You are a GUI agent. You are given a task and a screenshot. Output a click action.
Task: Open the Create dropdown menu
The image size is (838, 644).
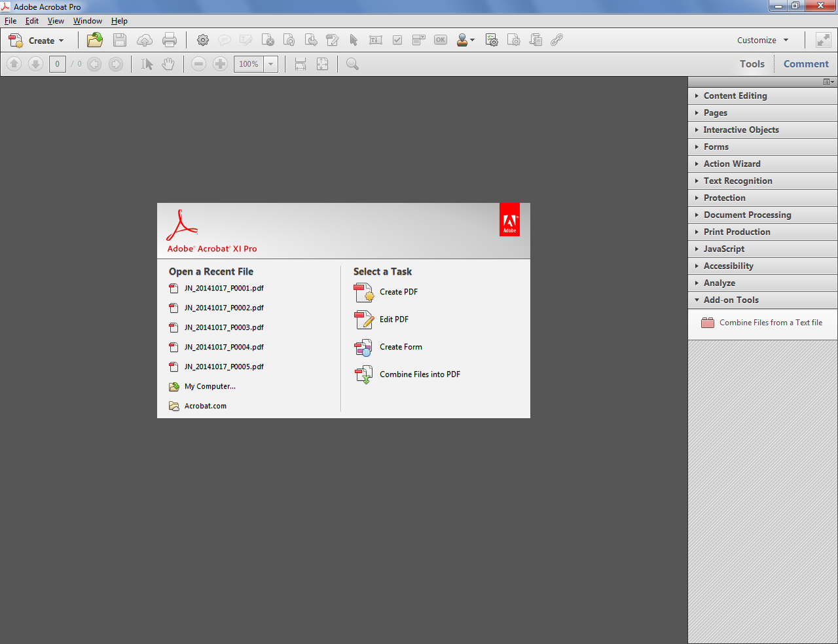[x=37, y=40]
